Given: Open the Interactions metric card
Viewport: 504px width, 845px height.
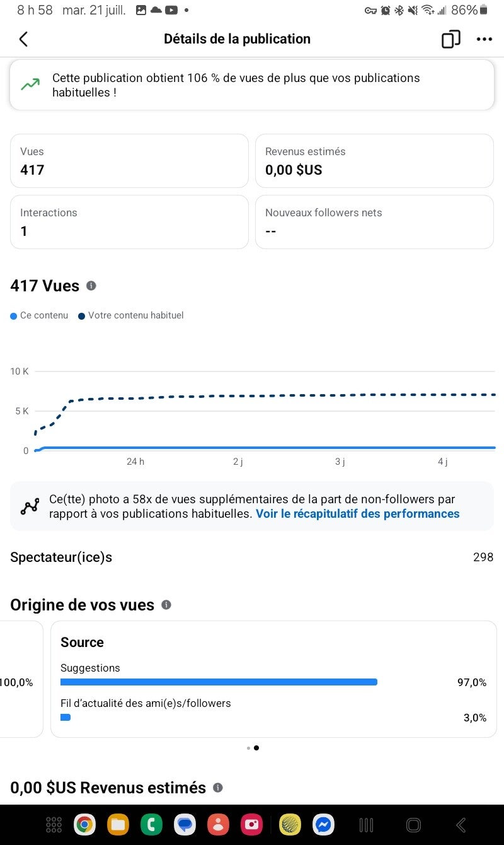Looking at the screenshot, I should click(x=129, y=222).
